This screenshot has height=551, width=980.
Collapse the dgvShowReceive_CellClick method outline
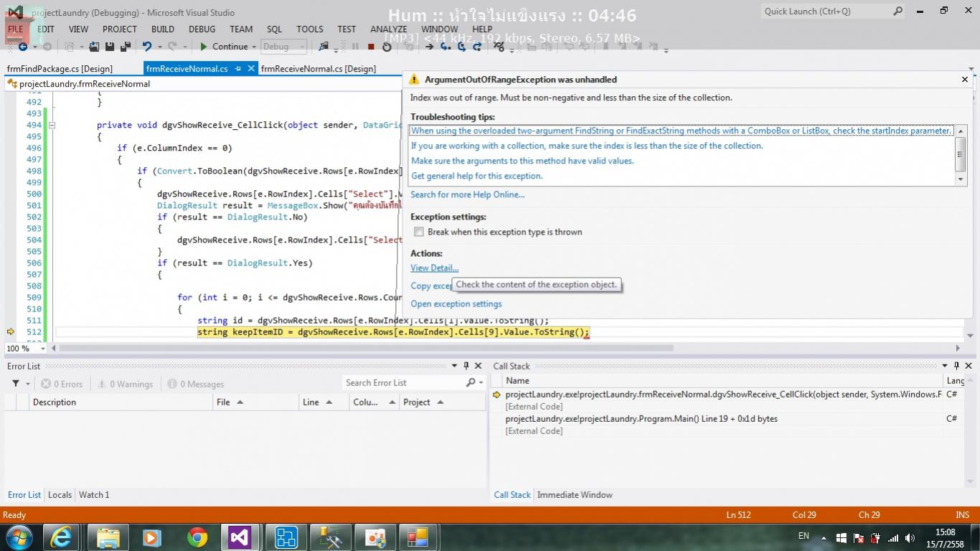[52, 125]
